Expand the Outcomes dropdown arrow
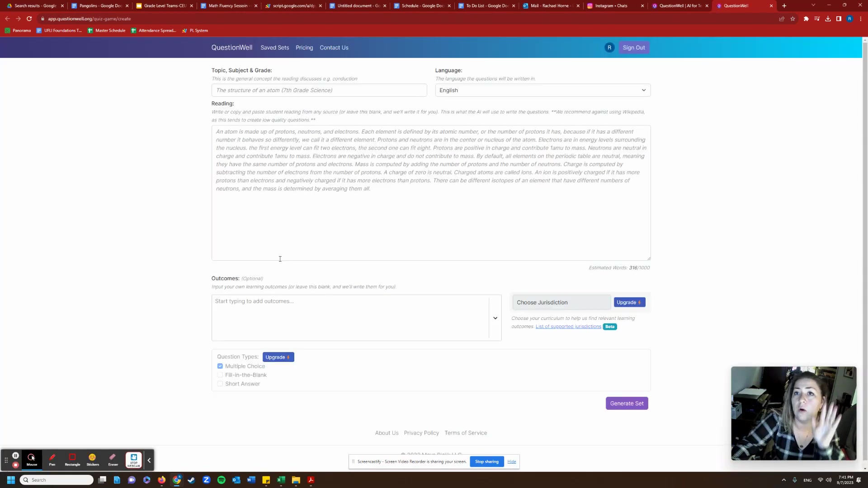Image resolution: width=868 pixels, height=488 pixels. tap(495, 318)
